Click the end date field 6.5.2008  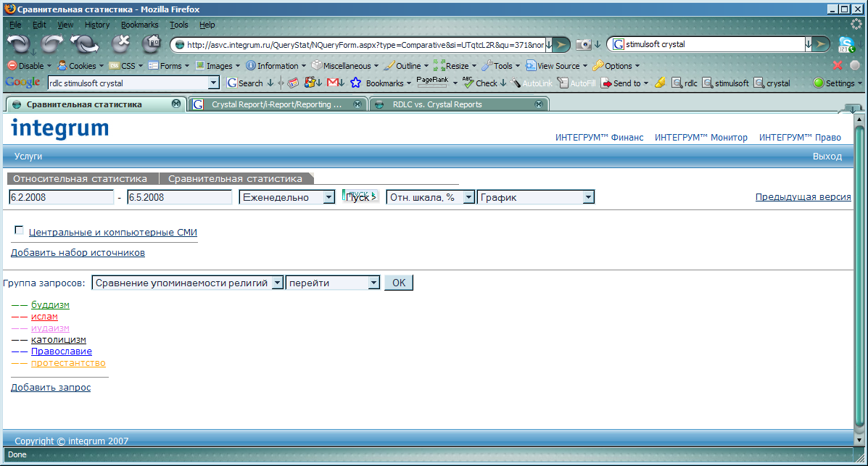(x=179, y=197)
